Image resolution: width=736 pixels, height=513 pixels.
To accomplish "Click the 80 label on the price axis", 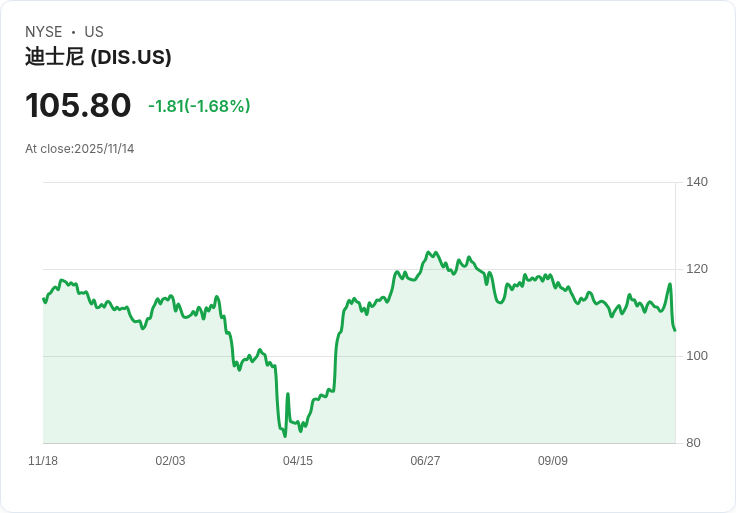I will (x=694, y=443).
